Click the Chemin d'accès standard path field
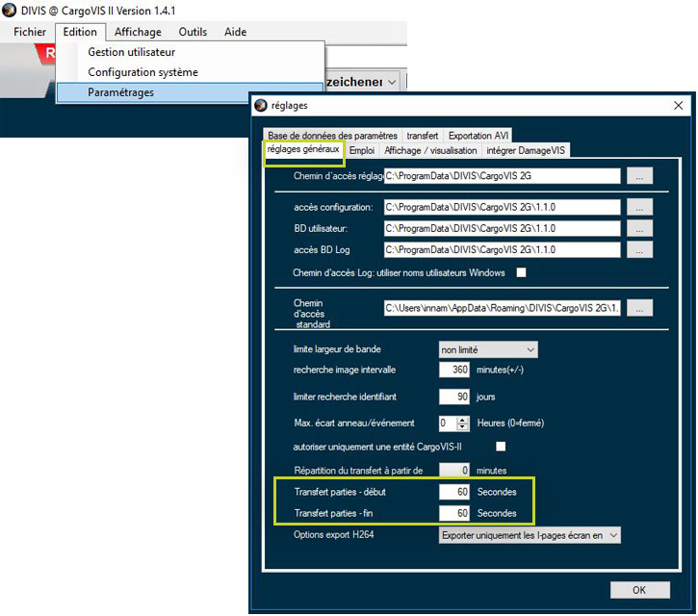The width and height of the screenshot is (698, 616). (x=503, y=308)
